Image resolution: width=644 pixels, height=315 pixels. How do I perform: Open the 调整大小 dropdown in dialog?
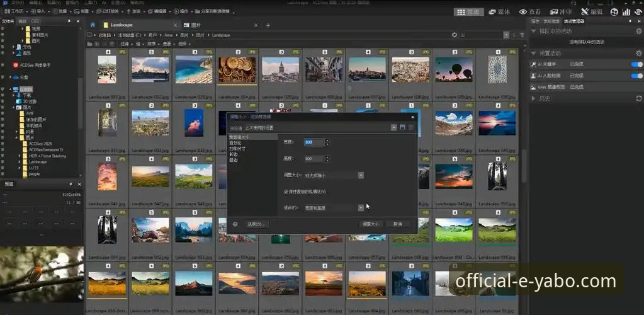point(361,175)
